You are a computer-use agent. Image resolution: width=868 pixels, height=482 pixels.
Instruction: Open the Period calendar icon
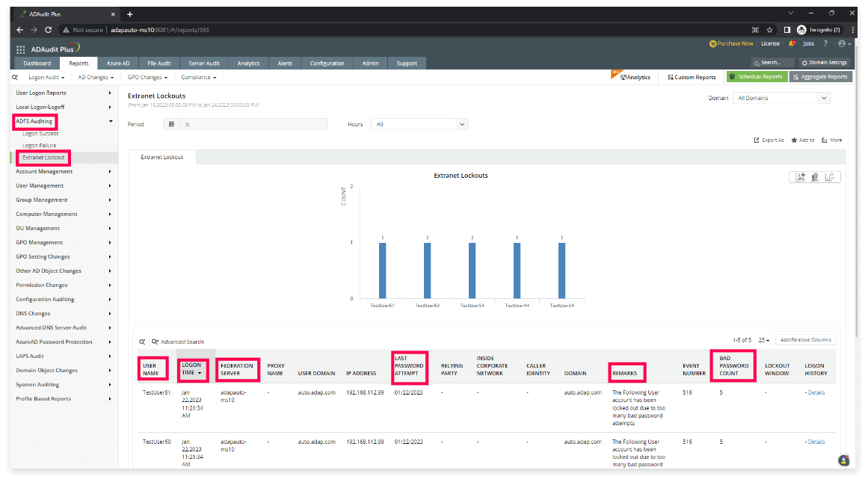pos(172,125)
